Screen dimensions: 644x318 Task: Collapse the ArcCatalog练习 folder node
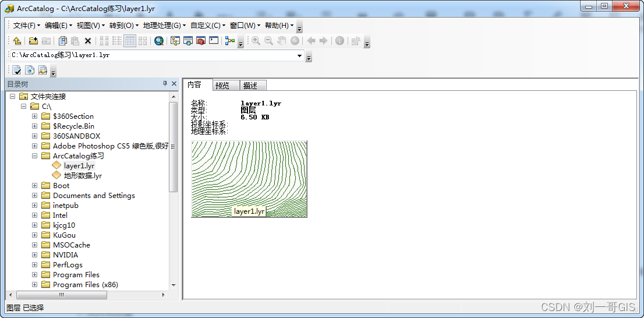(x=35, y=156)
